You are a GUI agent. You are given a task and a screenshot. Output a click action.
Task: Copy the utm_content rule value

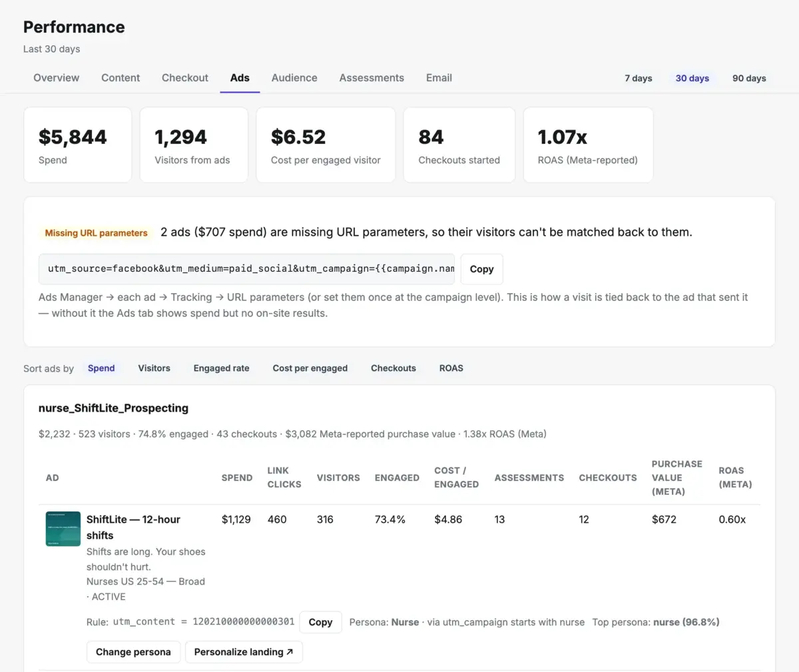pos(320,622)
